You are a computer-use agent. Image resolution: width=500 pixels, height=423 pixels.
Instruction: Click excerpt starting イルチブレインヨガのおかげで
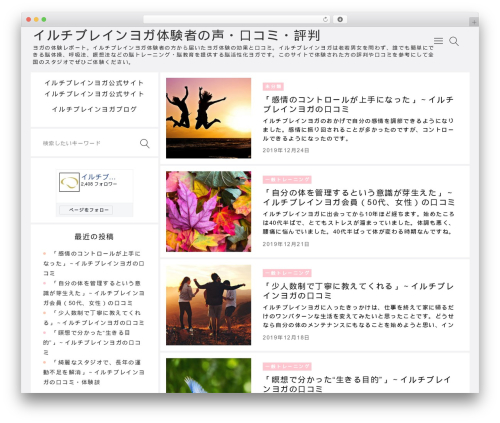pyautogui.click(x=358, y=130)
